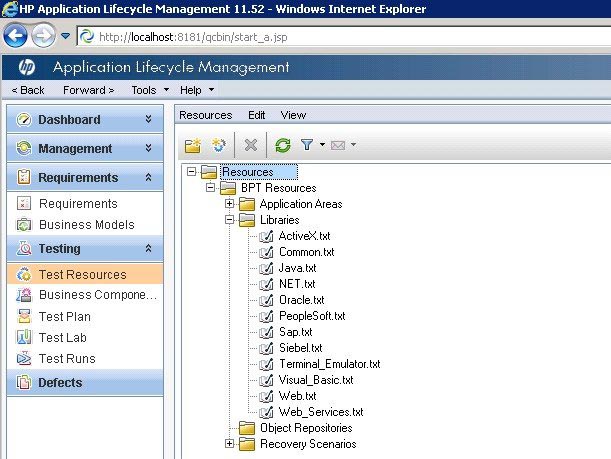Select the Visual_Basic.txt library file
This screenshot has width=611, height=459.
pos(316,380)
